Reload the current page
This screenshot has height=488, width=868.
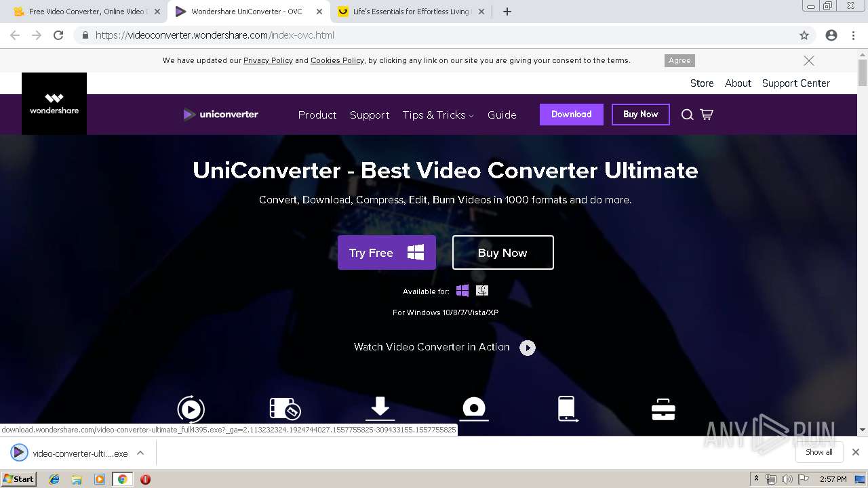(58, 35)
